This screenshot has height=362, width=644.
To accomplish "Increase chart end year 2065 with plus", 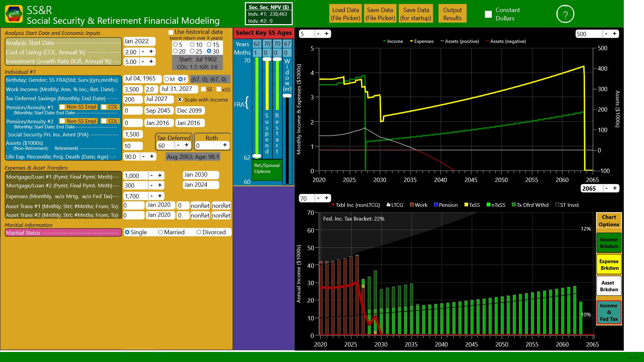I will tap(614, 188).
